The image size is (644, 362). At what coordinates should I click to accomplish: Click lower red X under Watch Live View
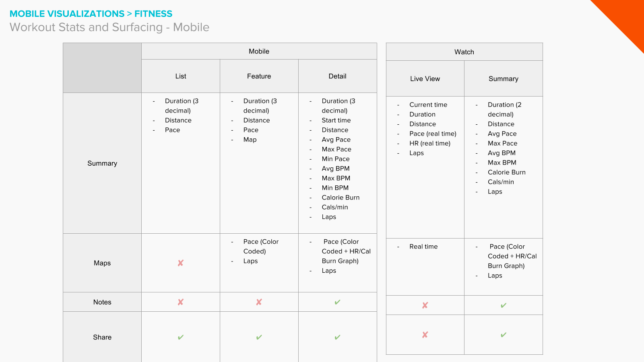tap(425, 335)
